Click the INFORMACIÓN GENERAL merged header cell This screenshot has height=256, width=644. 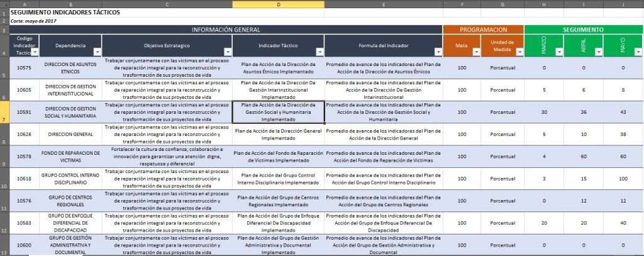[x=226, y=30]
